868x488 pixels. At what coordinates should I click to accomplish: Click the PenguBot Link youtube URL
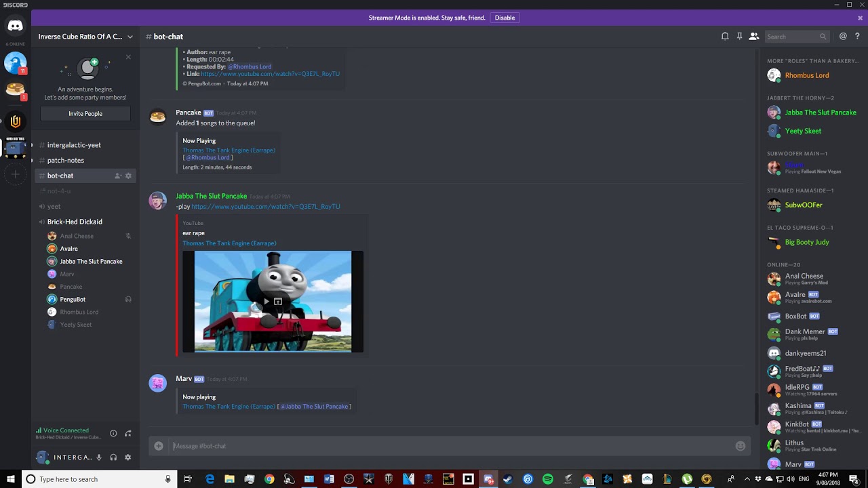tap(270, 74)
